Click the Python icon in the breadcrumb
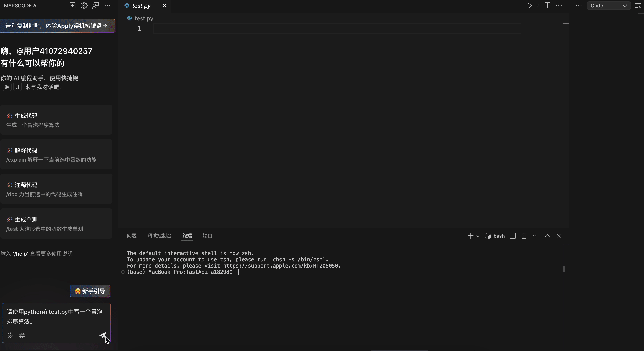This screenshot has height=351, width=644. (129, 18)
